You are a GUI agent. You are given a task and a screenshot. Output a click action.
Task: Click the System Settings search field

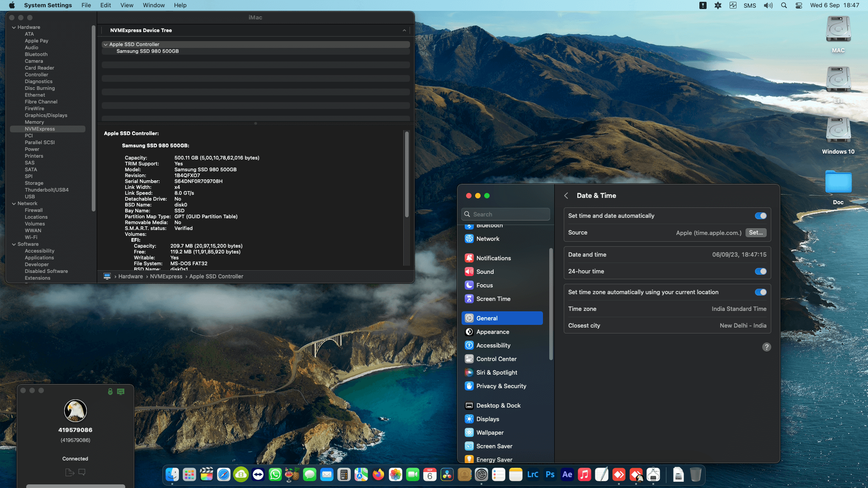506,214
